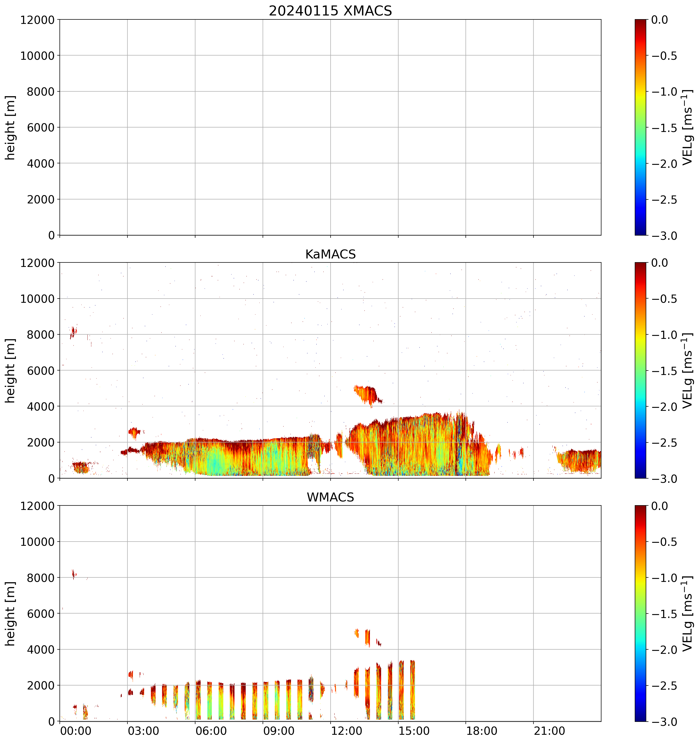Click the KaMACS height axis label

click(x=10, y=371)
